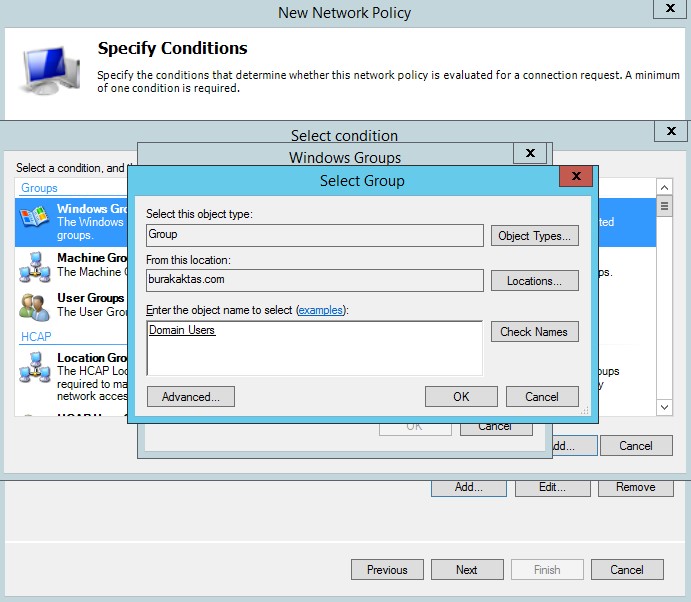Viewport: 691px width, 602px height.
Task: Click Remove in New Network Policy window
Action: pos(635,488)
